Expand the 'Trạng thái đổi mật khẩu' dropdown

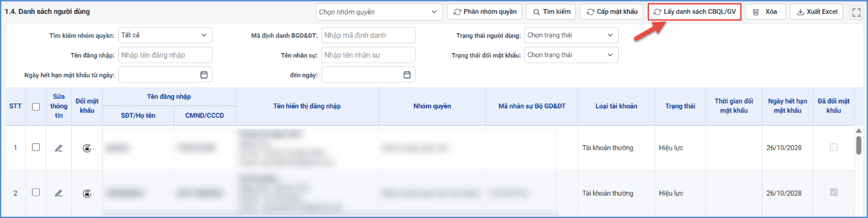pos(571,55)
